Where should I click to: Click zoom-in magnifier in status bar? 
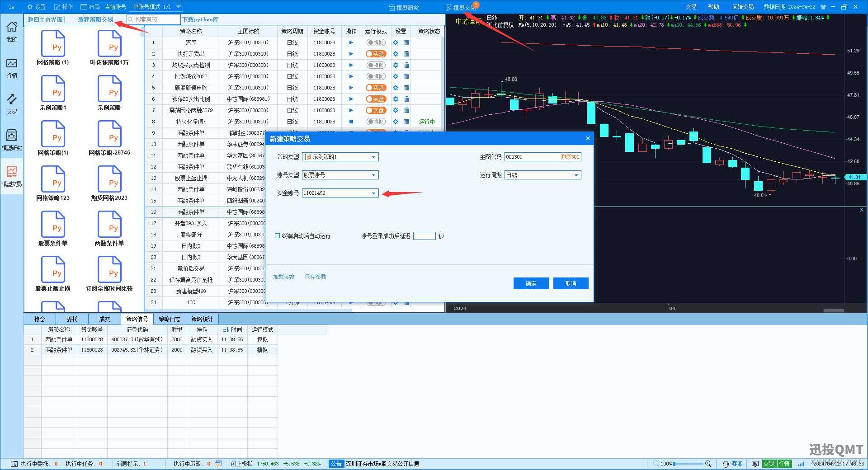[x=708, y=464]
